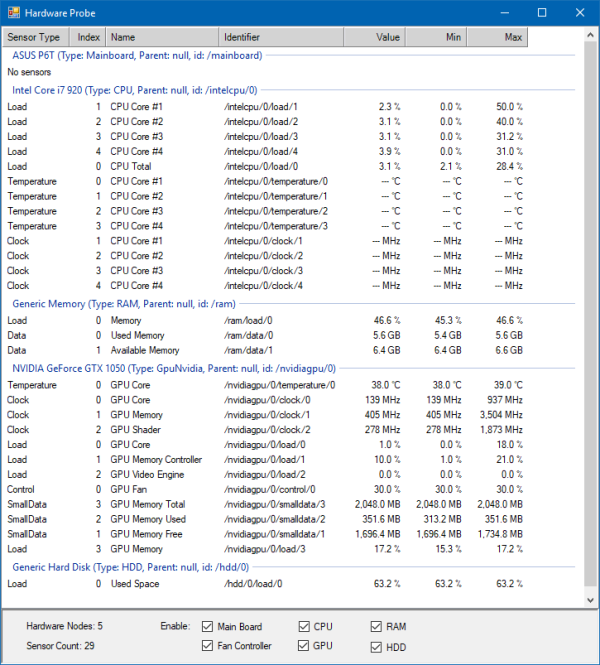Select the /intelcpu/0/clock/4 identifier
600x665 pixels.
[263, 286]
